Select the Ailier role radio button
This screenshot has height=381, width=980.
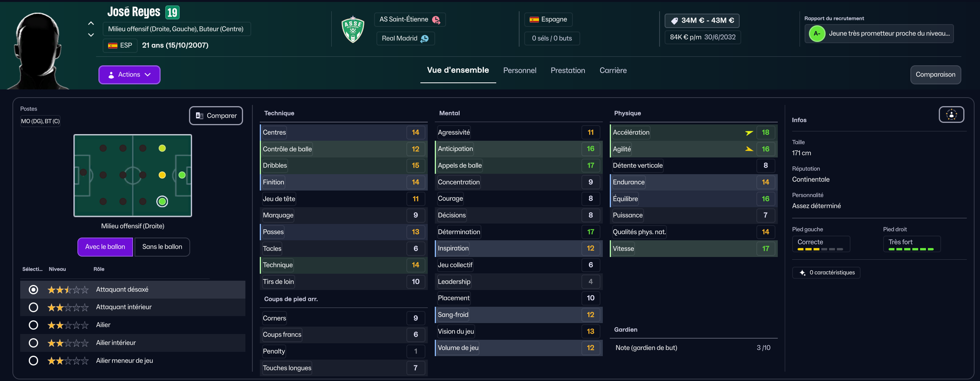pyautogui.click(x=33, y=325)
